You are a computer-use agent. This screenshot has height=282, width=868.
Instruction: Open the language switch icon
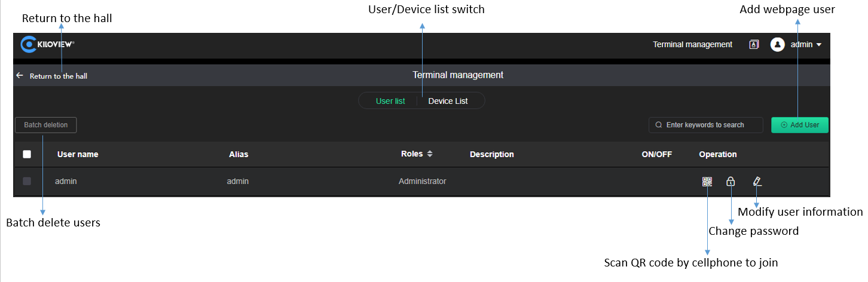point(754,44)
